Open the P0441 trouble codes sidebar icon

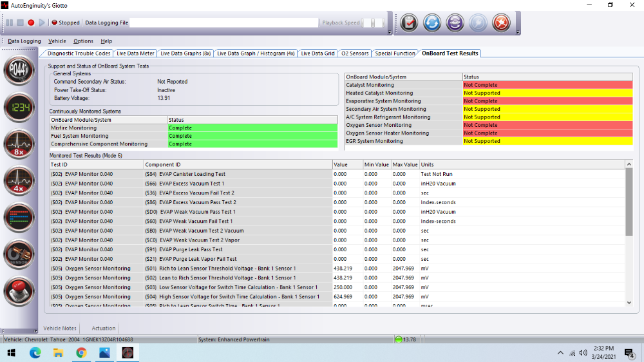tap(19, 70)
